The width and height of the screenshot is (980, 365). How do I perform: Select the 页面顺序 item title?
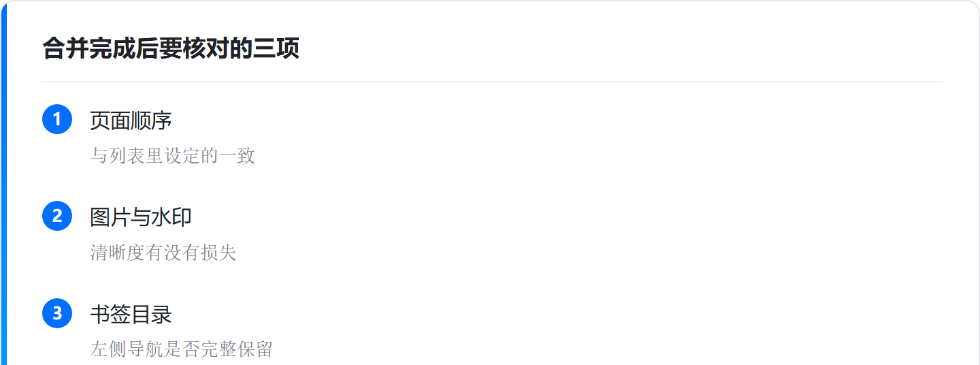[131, 121]
